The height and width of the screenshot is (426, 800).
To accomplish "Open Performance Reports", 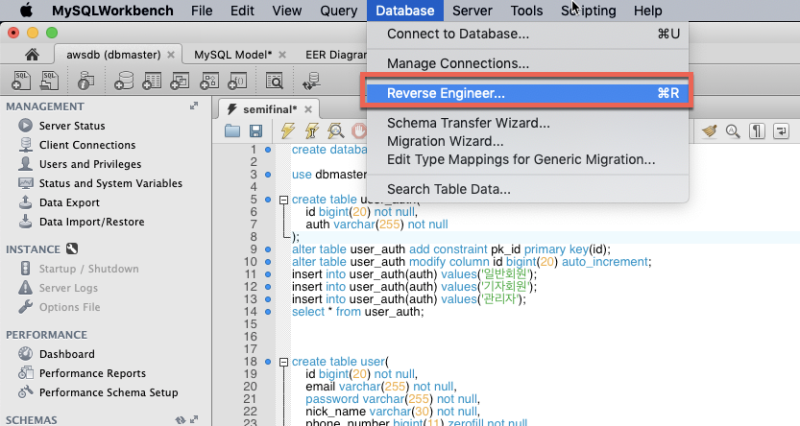I will [92, 373].
